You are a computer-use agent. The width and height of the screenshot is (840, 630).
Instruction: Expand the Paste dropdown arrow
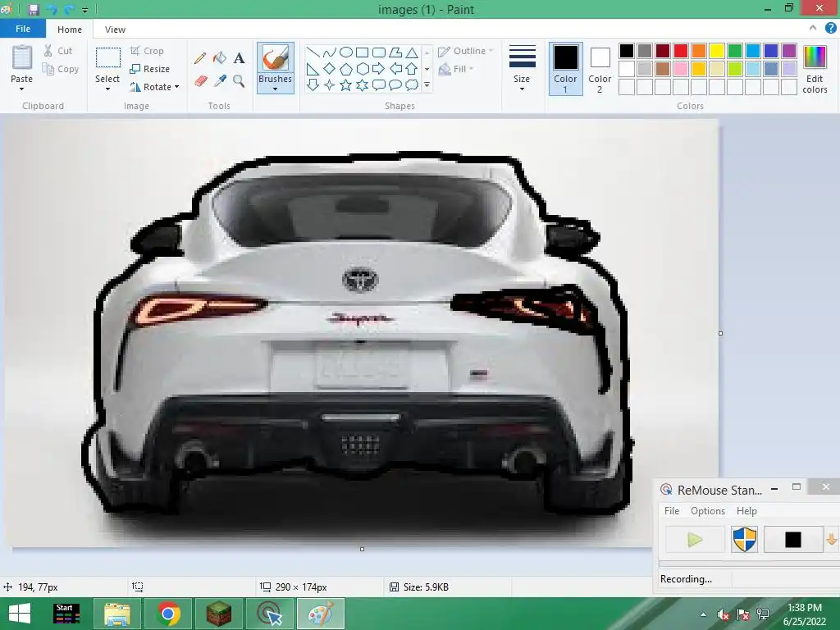[x=21, y=89]
